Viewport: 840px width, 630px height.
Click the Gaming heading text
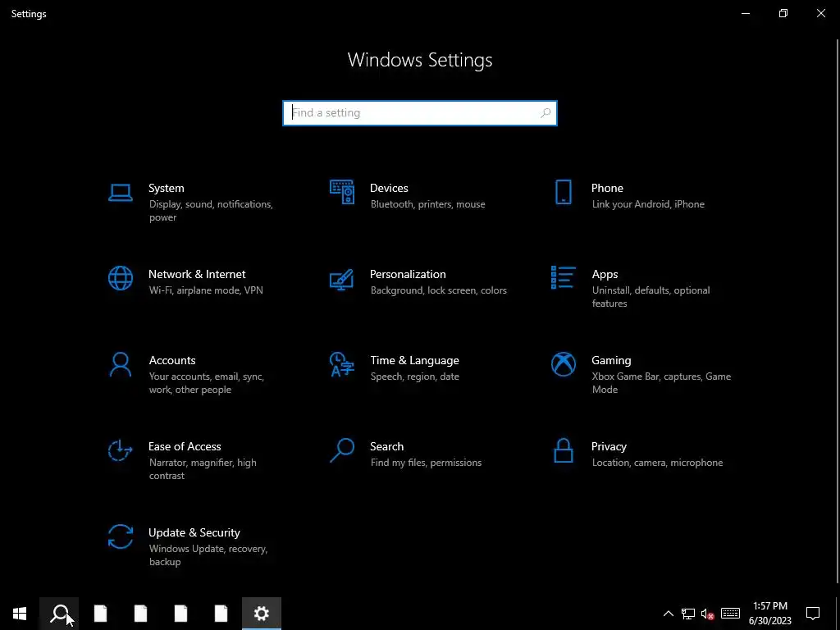611,361
